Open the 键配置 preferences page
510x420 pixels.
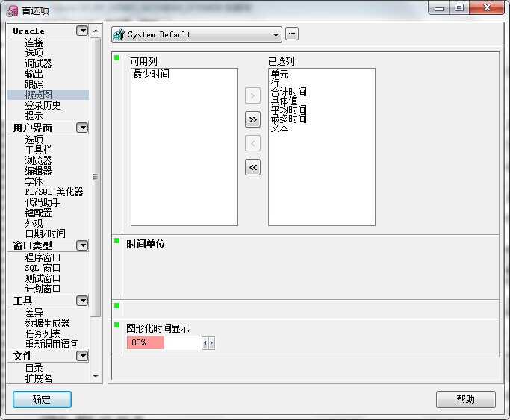(x=38, y=213)
